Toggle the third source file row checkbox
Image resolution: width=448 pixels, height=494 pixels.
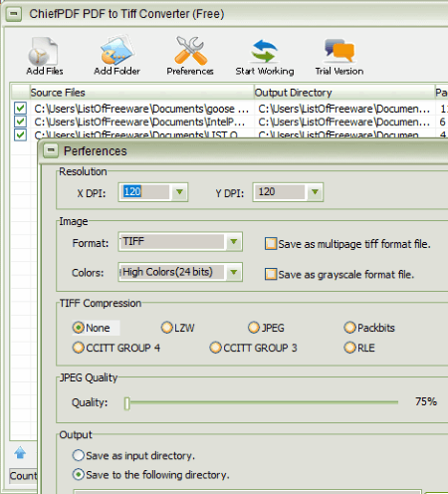tap(20, 134)
